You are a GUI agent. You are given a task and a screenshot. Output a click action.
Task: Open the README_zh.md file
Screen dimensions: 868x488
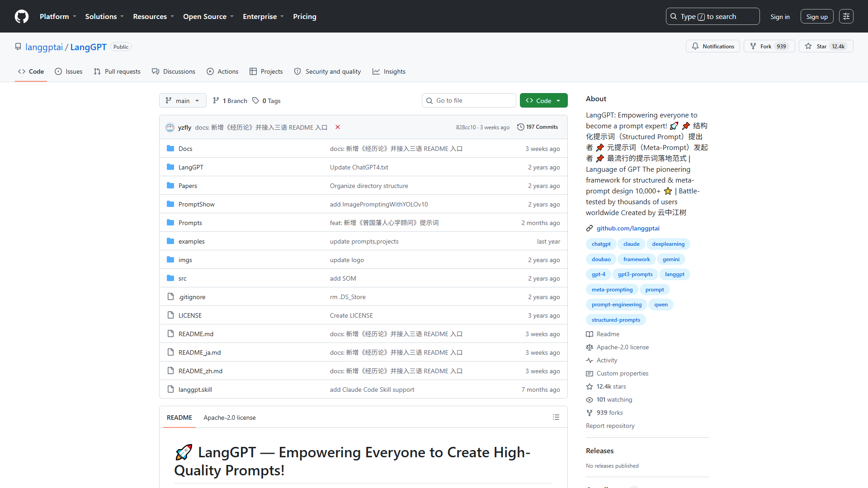[x=200, y=371]
